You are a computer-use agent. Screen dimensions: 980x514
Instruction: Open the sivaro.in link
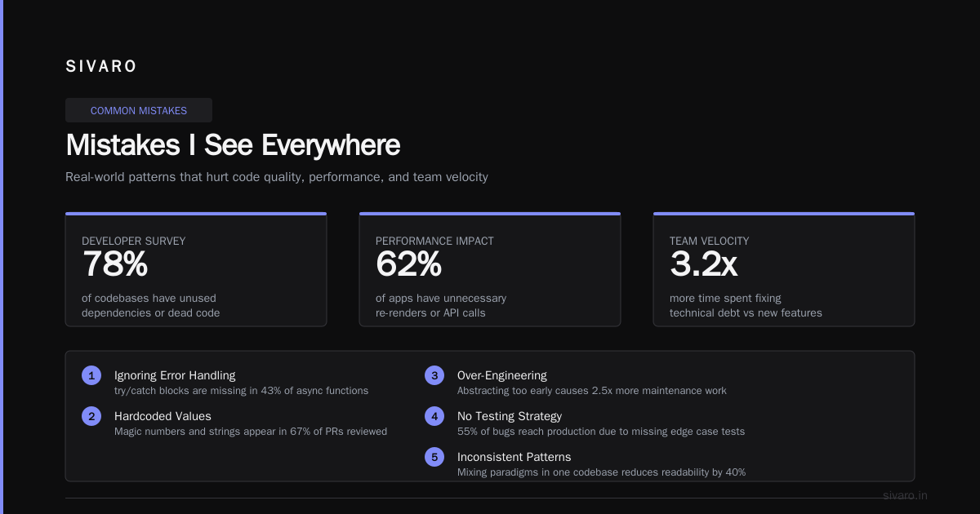click(x=906, y=495)
